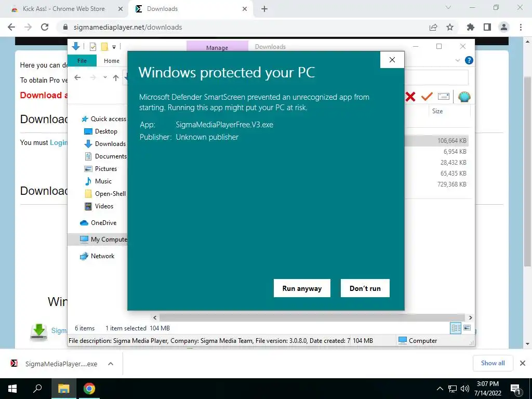The image size is (532, 399).
Task: Open SigmaMediaPlayer download item options arrow
Action: point(111,364)
